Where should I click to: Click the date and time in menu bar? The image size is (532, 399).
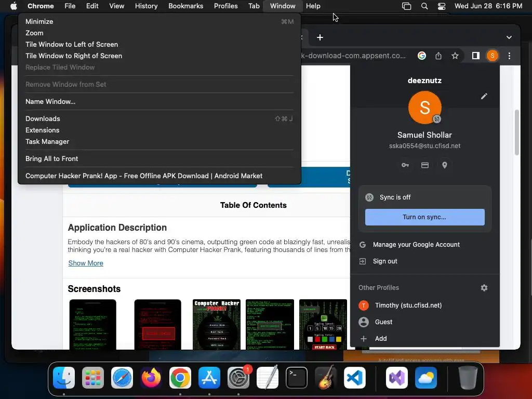pyautogui.click(x=488, y=6)
